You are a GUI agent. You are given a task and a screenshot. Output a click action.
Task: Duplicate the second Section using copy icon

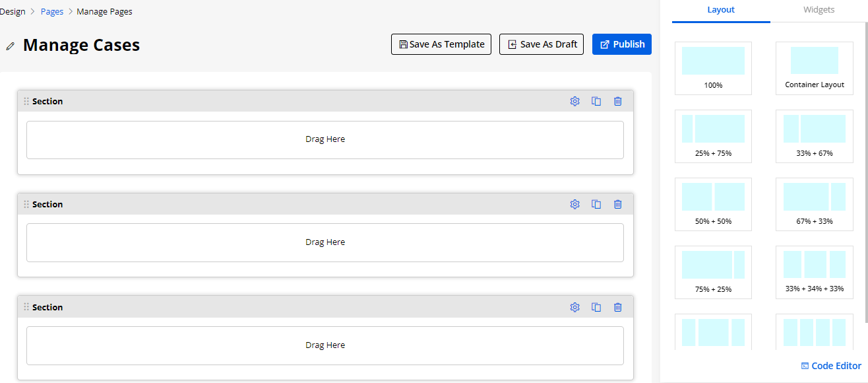tap(596, 204)
